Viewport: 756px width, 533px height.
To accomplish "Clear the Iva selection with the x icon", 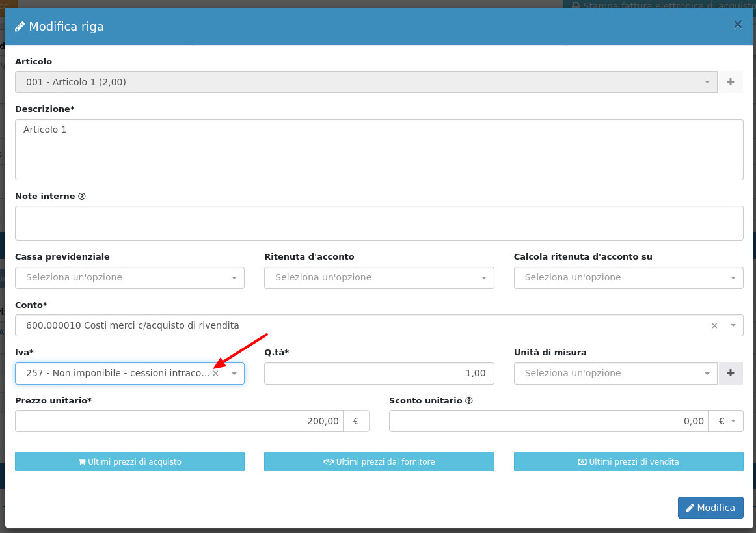I will pos(215,374).
